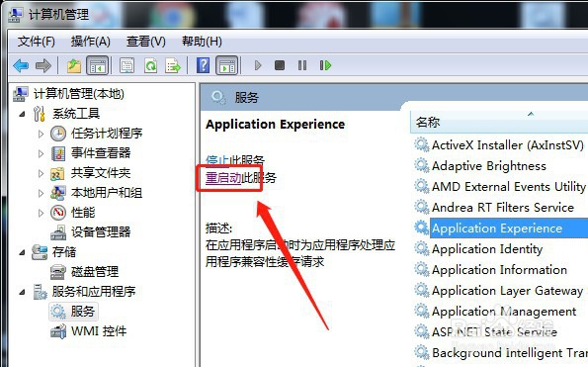This screenshot has height=367, width=588.
Task: Expand the 本地用户和组 node arrow
Action: [x=41, y=193]
